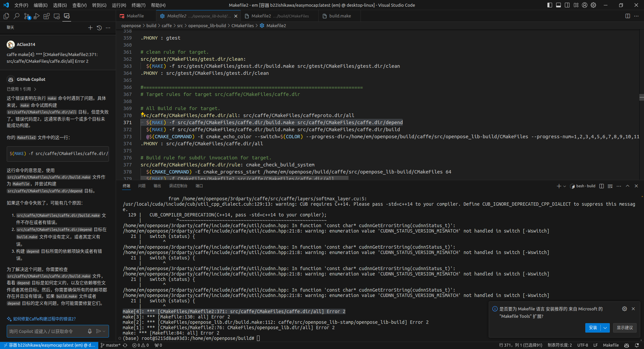Open chat panel more actions menu
Screen dimensions: 644x349
coord(108,28)
